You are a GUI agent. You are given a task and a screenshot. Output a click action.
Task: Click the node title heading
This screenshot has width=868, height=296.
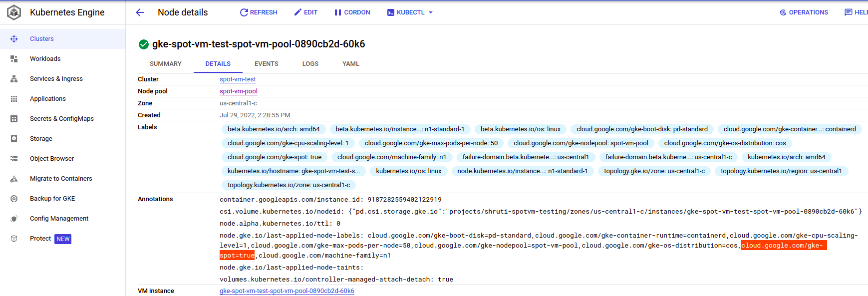[259, 44]
